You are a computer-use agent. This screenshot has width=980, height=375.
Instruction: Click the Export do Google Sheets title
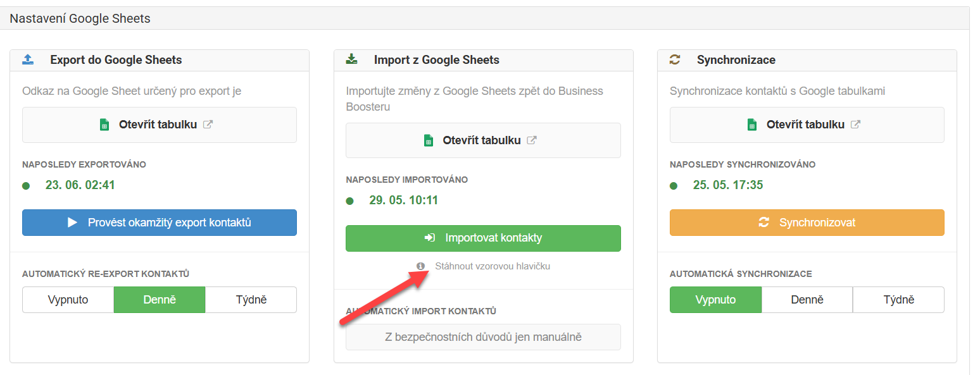116,60
